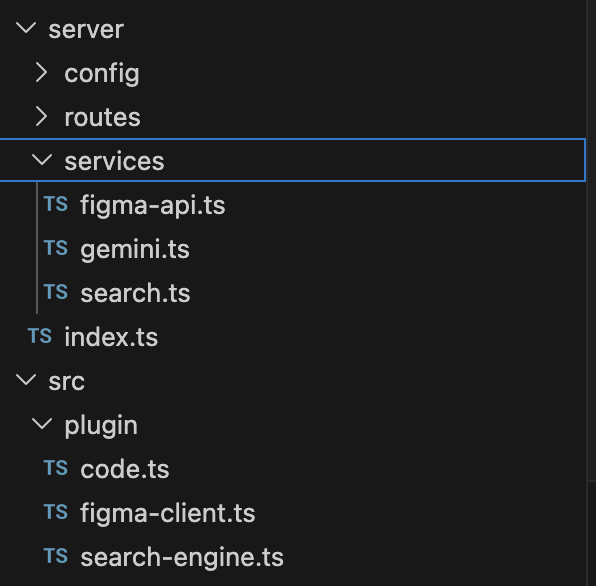The height and width of the screenshot is (586, 596).
Task: Click the TS icon next to gemini.ts
Action: 56,248
